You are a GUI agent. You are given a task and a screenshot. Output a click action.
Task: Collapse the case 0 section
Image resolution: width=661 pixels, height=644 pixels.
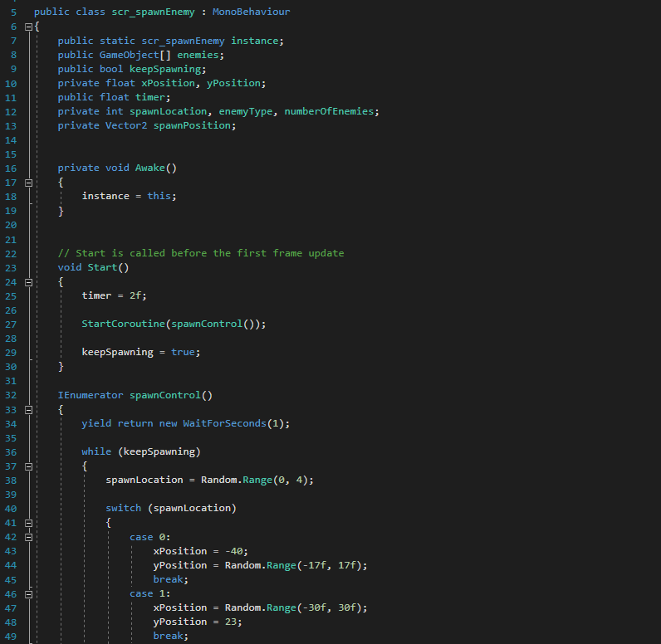click(x=28, y=537)
